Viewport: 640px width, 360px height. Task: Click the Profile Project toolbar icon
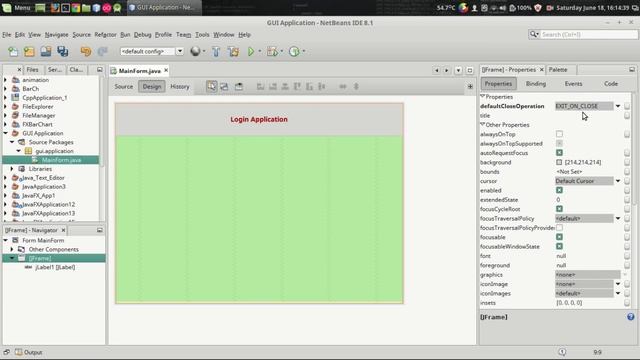294,51
